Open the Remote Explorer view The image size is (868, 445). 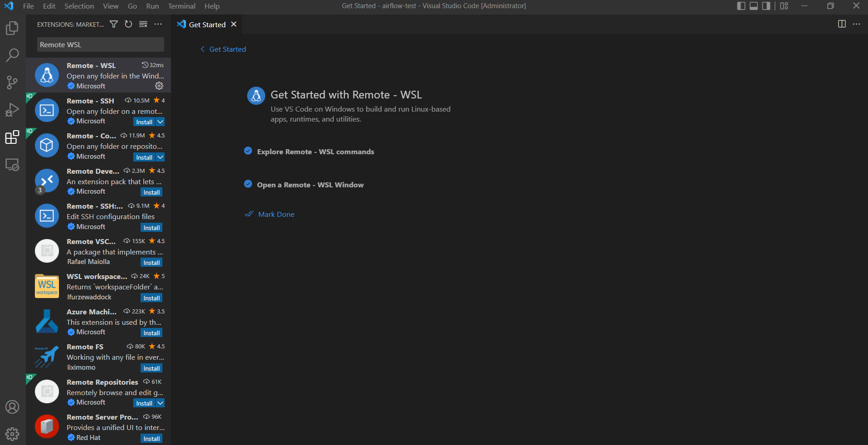click(12, 164)
